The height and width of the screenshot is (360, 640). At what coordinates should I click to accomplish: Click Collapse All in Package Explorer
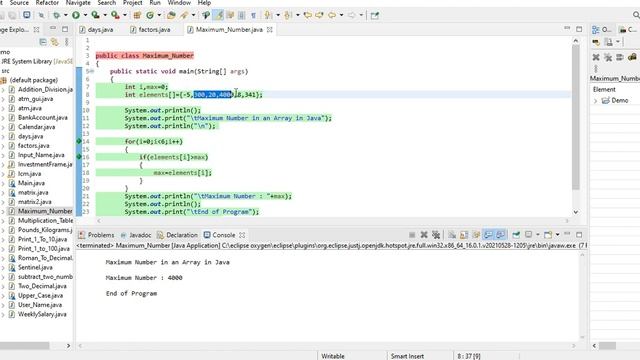(43, 42)
